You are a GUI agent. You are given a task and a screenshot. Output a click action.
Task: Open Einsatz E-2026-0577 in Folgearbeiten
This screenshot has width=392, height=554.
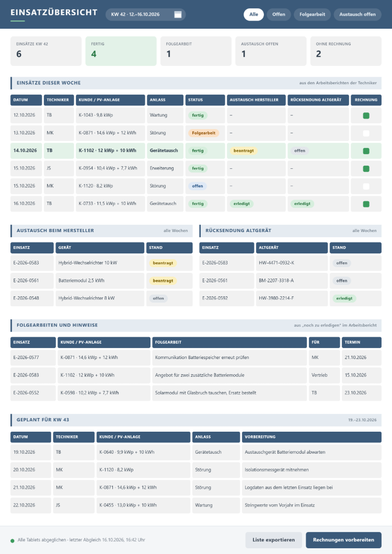click(33, 357)
